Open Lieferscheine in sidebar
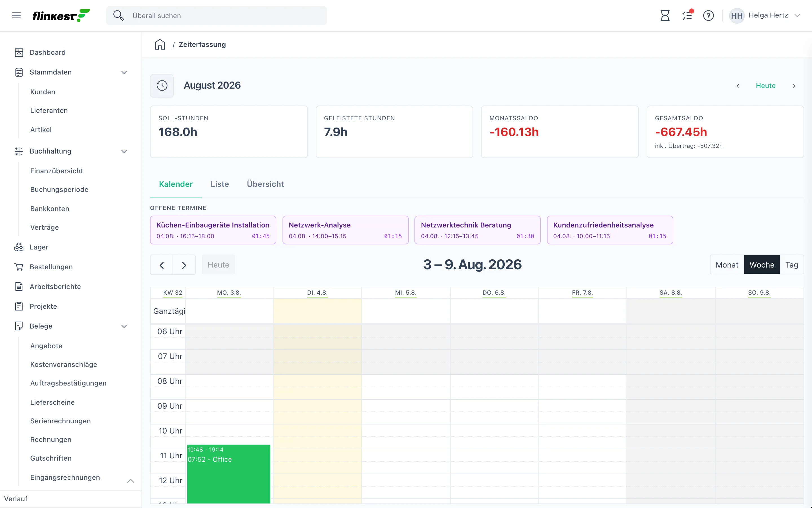Screen dimensions: 812x508 tap(52, 402)
